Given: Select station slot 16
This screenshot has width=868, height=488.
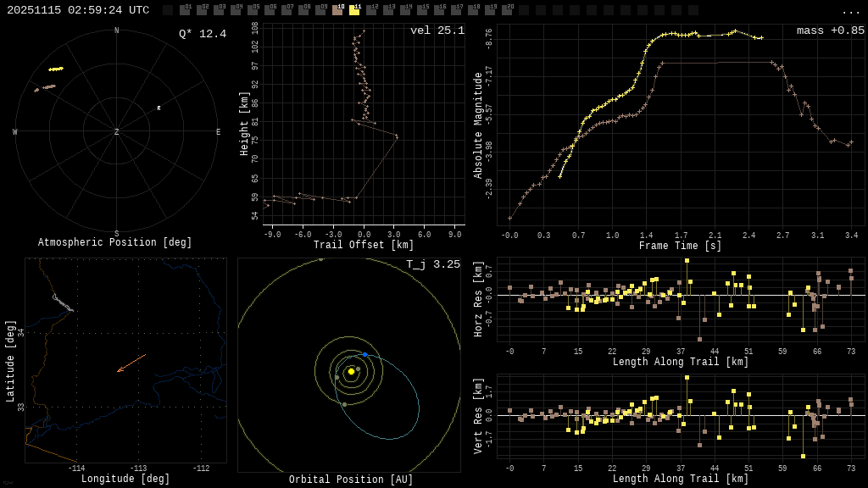Looking at the screenshot, I should click(x=439, y=9).
